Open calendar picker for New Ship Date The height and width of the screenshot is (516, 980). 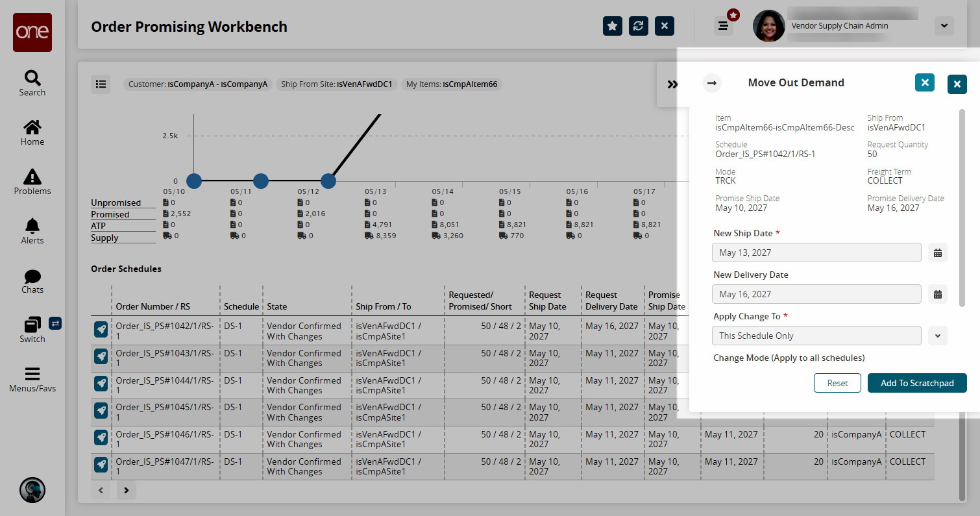938,252
